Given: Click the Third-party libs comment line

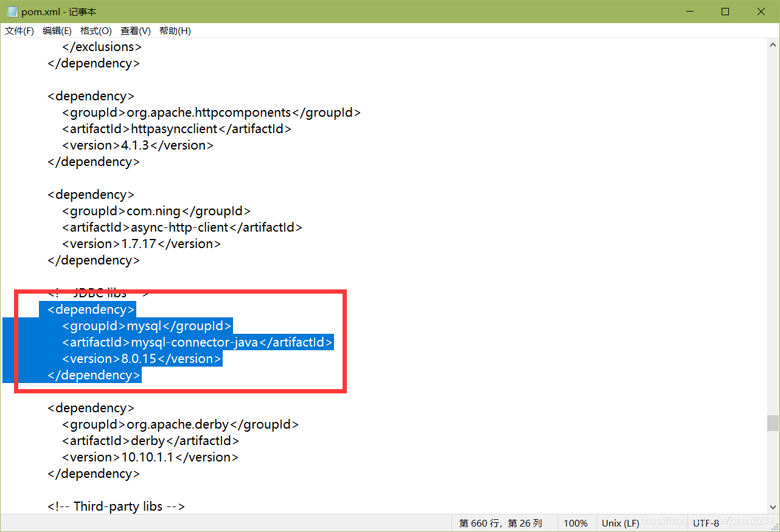Looking at the screenshot, I should pos(116,506).
